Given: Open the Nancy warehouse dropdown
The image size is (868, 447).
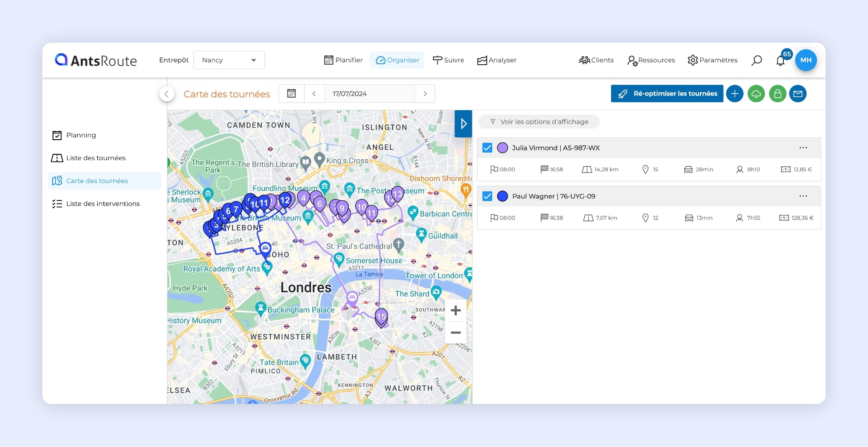Looking at the screenshot, I should (229, 60).
